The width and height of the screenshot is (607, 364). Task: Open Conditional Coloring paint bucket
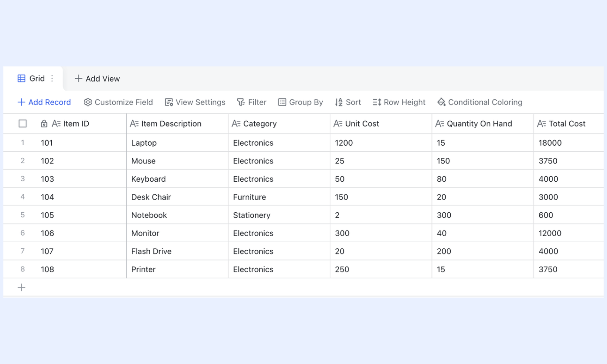pos(441,102)
